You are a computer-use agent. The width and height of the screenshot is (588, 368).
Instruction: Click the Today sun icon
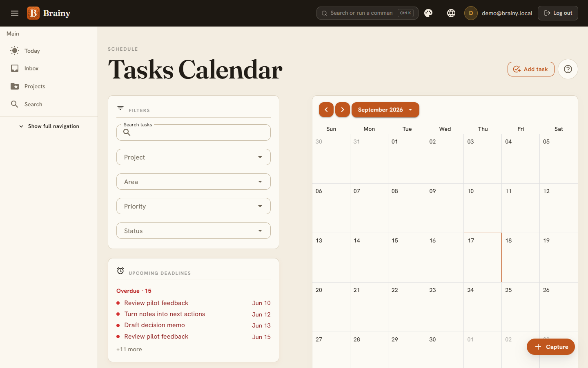pyautogui.click(x=15, y=51)
